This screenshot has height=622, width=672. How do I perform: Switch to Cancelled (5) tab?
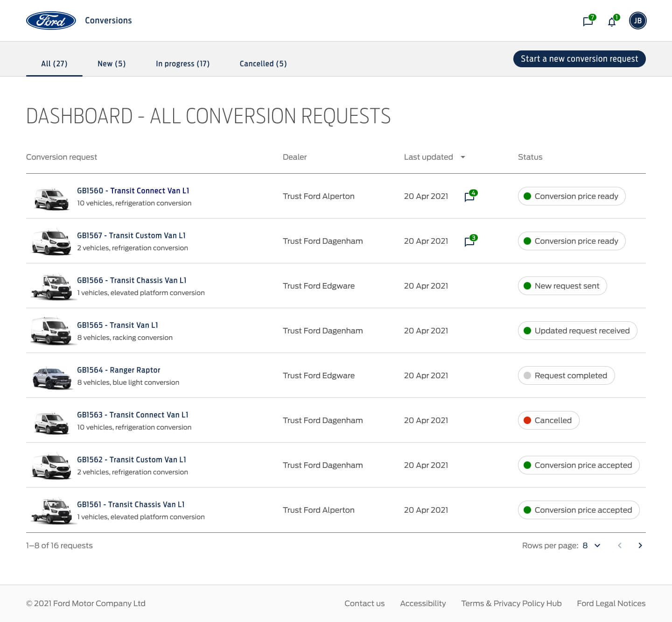263,64
